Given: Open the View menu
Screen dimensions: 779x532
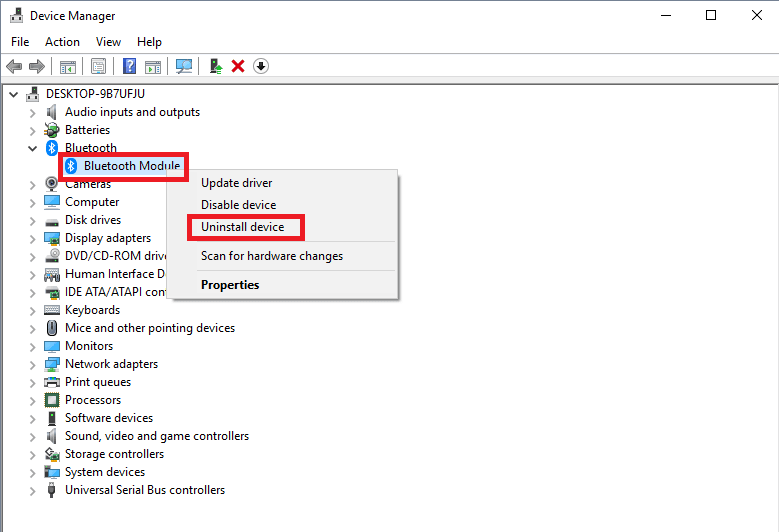Looking at the screenshot, I should click(108, 42).
